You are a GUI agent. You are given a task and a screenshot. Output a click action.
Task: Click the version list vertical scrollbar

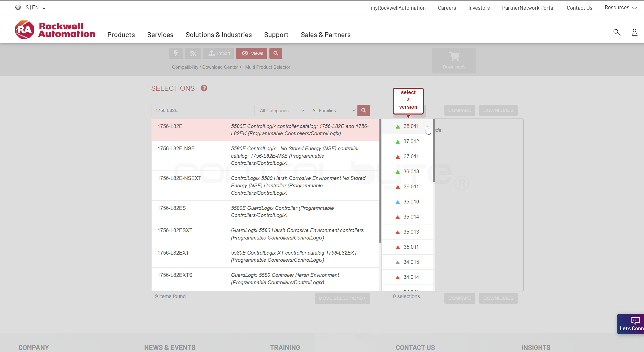click(434, 150)
